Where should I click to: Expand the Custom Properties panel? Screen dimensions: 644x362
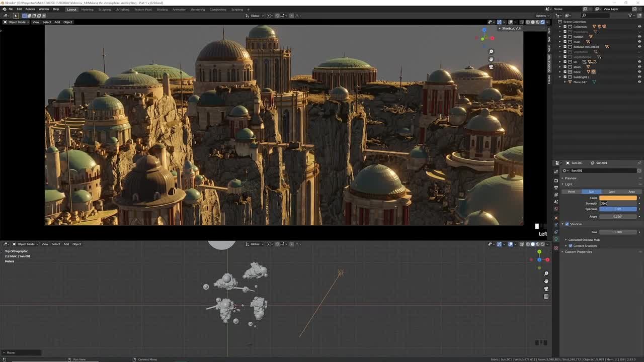[578, 252]
